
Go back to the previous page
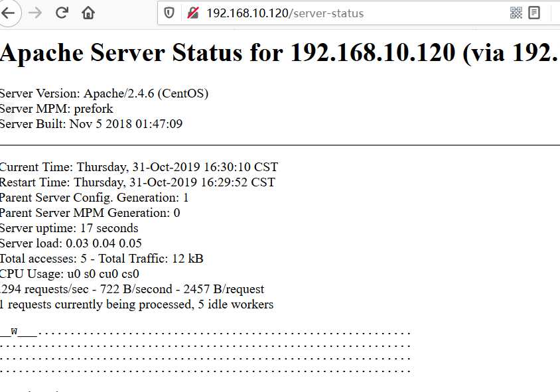click(9, 13)
